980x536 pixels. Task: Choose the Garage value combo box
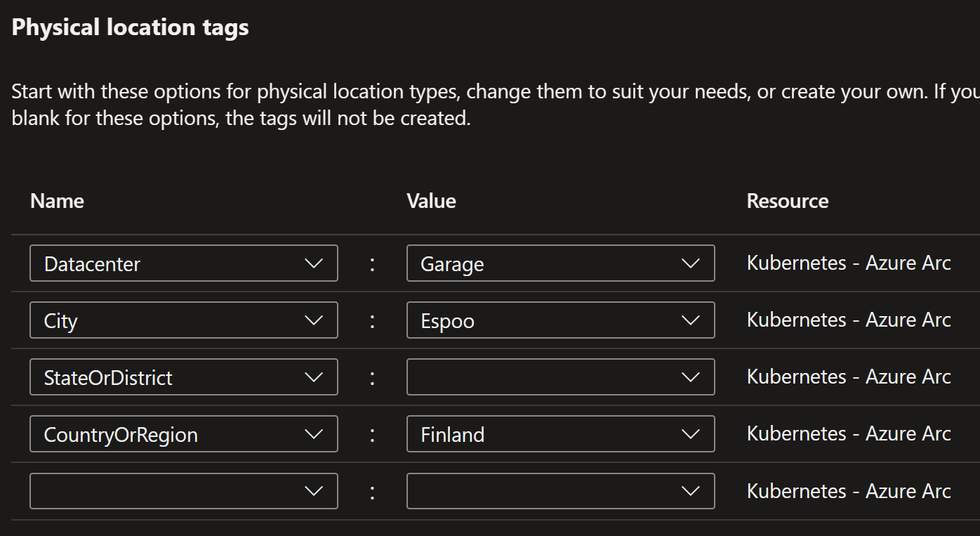[x=561, y=263]
